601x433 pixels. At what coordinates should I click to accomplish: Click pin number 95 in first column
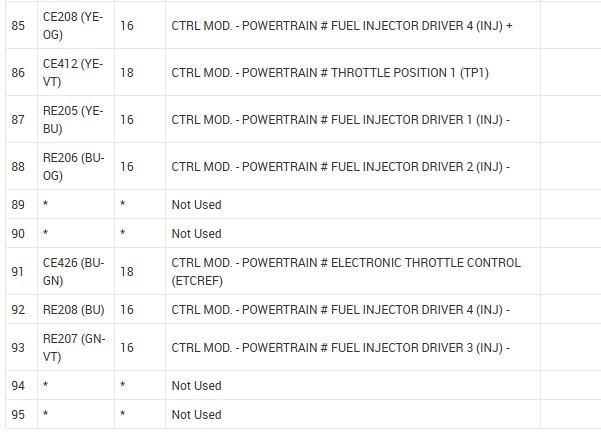pyautogui.click(x=15, y=415)
